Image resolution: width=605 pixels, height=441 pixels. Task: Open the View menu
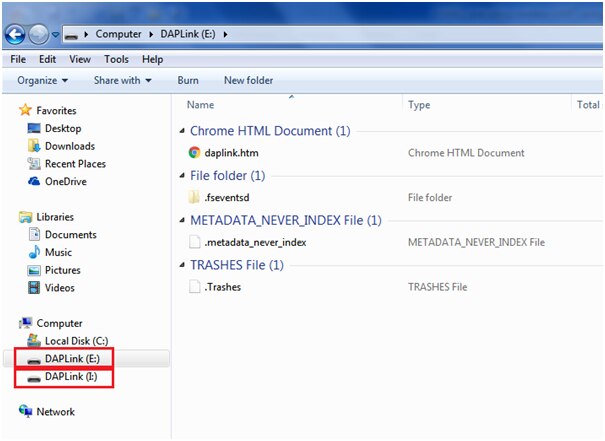click(80, 59)
